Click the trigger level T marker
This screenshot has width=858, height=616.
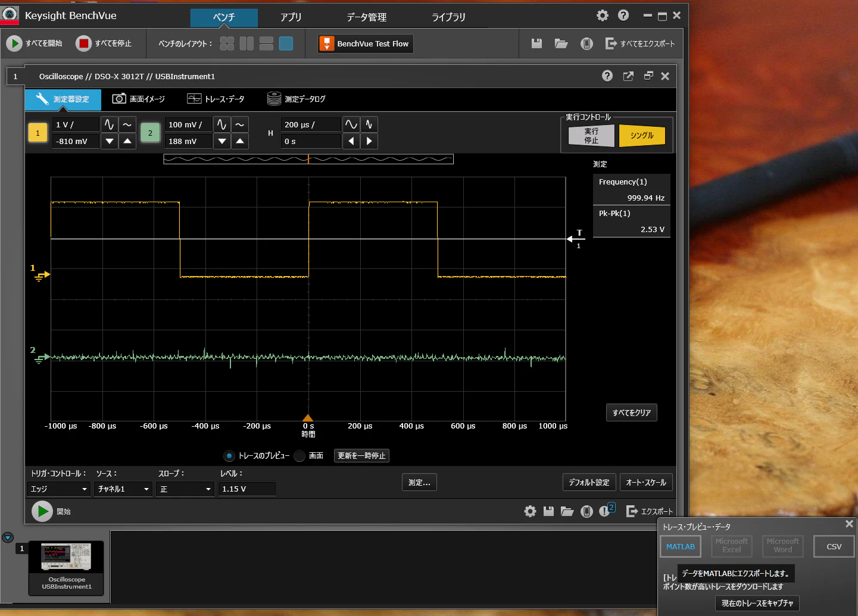click(x=577, y=238)
